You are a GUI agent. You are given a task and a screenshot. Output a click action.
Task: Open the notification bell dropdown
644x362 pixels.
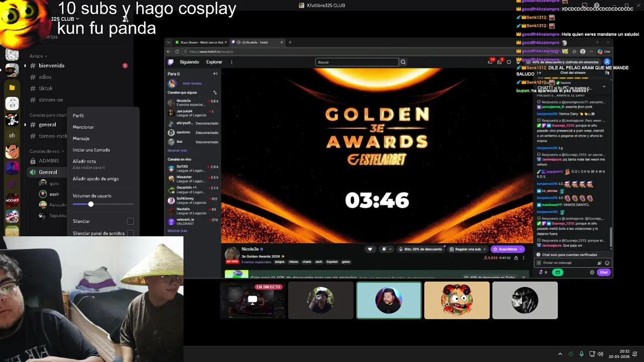pyautogui.click(x=385, y=249)
